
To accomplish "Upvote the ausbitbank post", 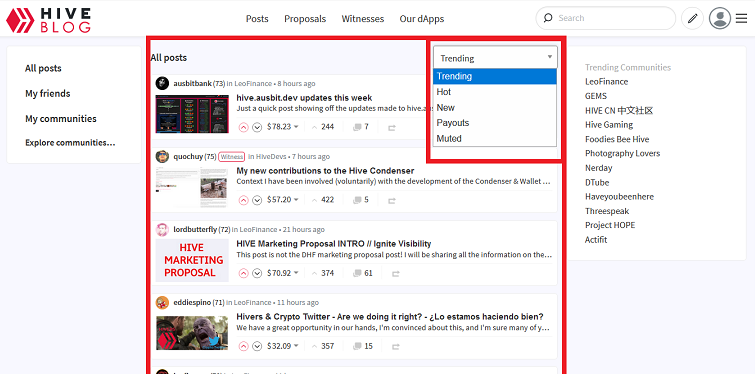I will (x=244, y=127).
